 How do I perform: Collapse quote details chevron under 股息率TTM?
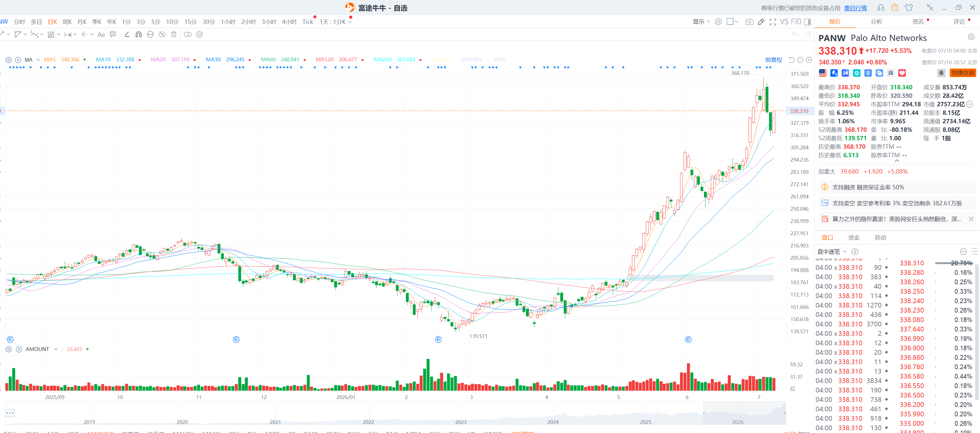coord(897,161)
